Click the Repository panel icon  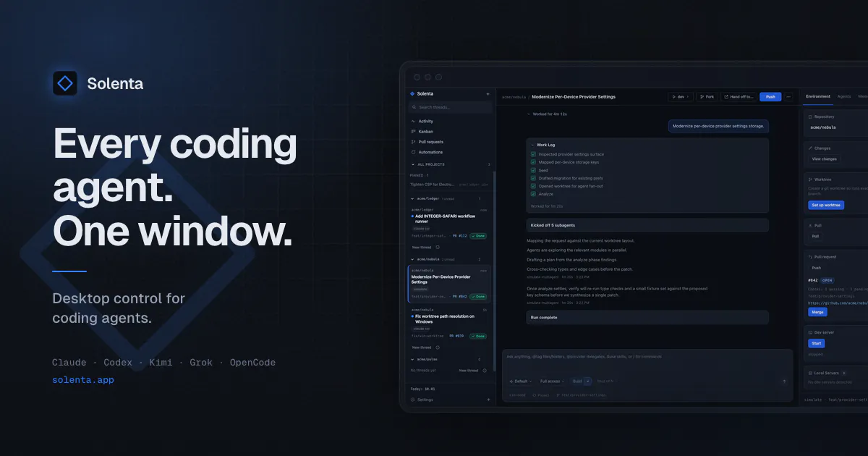[809, 117]
